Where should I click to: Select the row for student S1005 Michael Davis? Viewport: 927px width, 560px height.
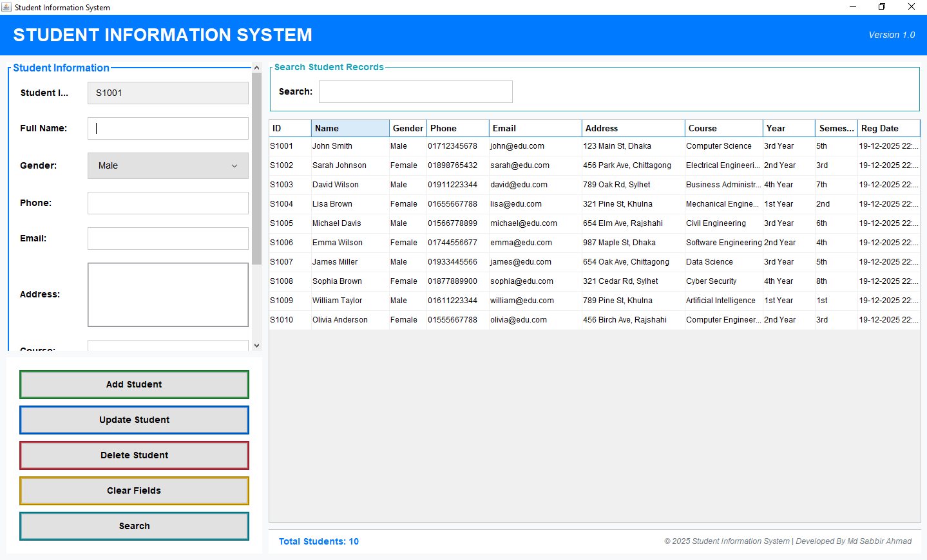pyautogui.click(x=451, y=223)
